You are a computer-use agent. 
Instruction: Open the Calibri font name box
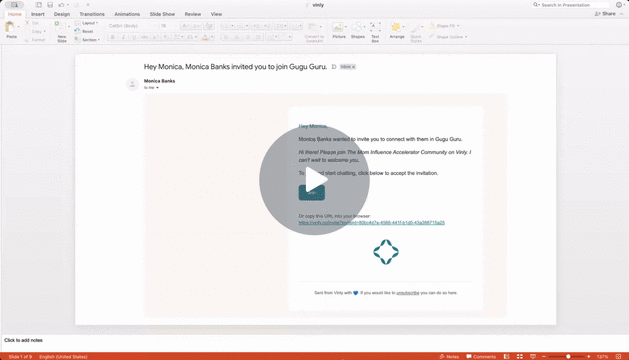132,26
